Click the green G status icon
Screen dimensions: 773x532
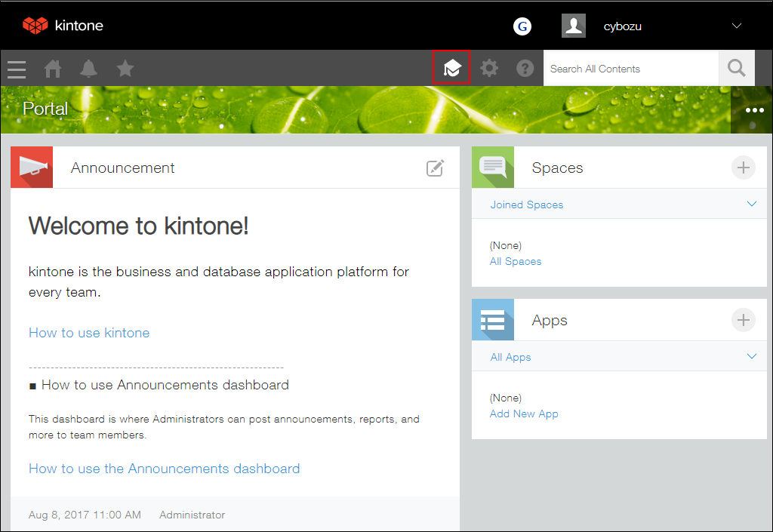(x=522, y=26)
